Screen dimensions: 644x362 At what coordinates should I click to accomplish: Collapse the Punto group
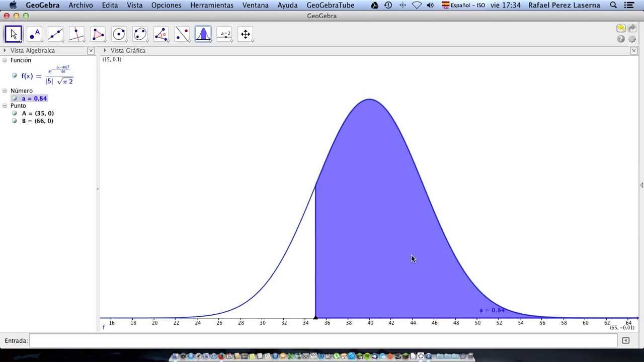pos(5,106)
